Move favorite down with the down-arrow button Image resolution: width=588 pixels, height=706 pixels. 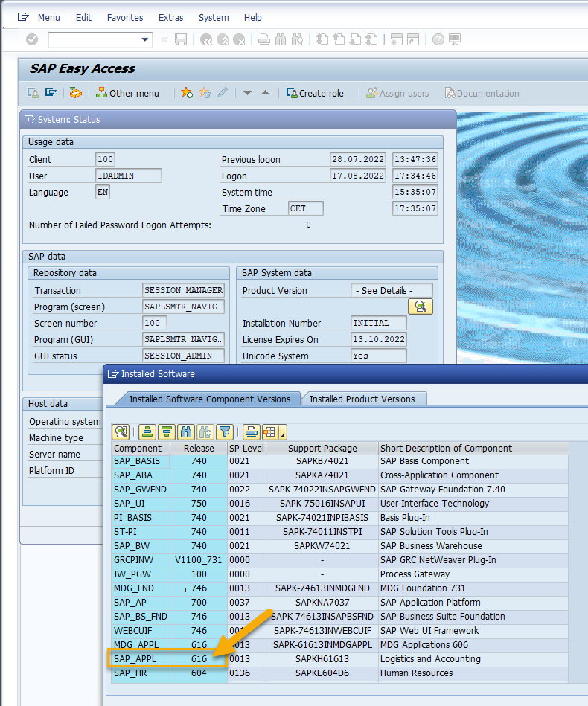pyautogui.click(x=247, y=93)
